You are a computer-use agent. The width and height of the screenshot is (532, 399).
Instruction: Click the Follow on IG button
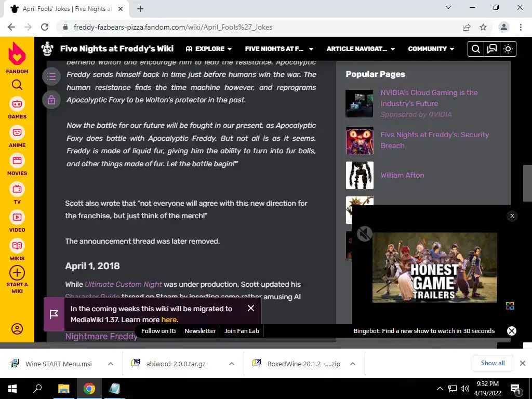[x=158, y=331]
